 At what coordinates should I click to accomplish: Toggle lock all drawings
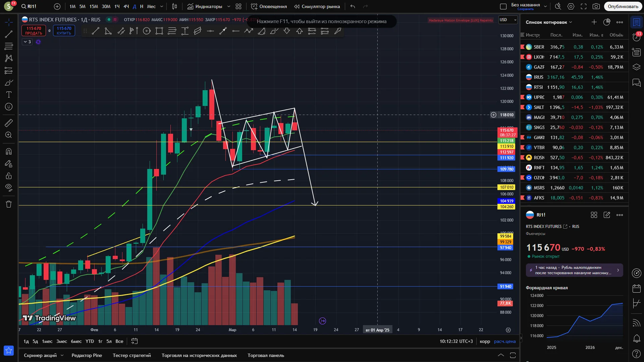(9, 176)
